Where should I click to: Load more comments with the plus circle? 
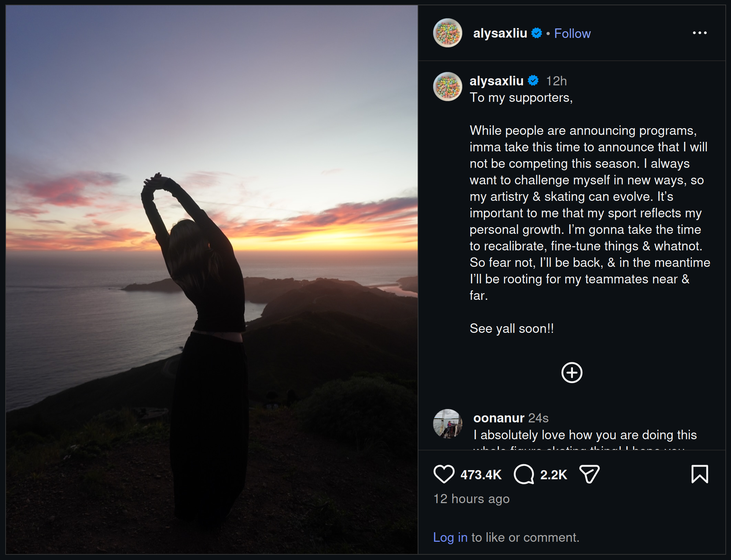pyautogui.click(x=572, y=373)
